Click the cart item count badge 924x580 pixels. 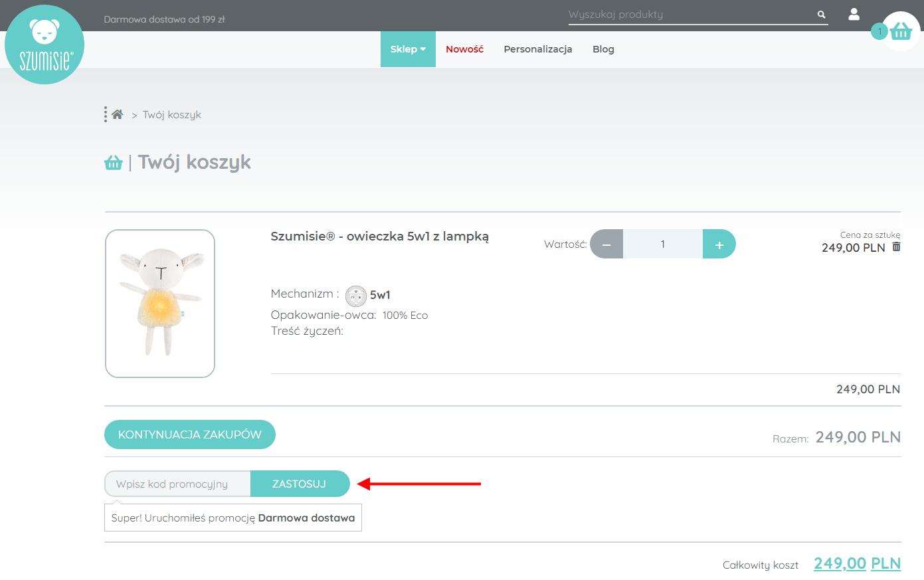(x=879, y=31)
